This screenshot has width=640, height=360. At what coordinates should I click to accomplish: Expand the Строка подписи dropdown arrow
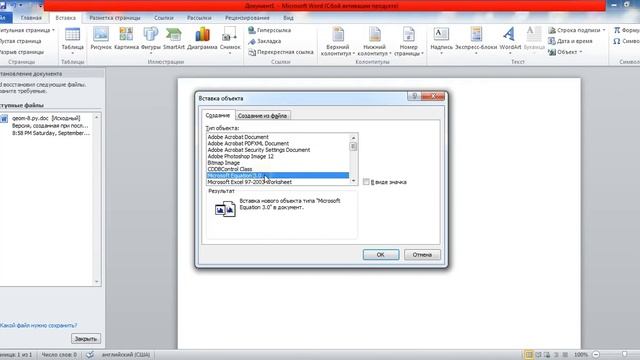coord(604,30)
